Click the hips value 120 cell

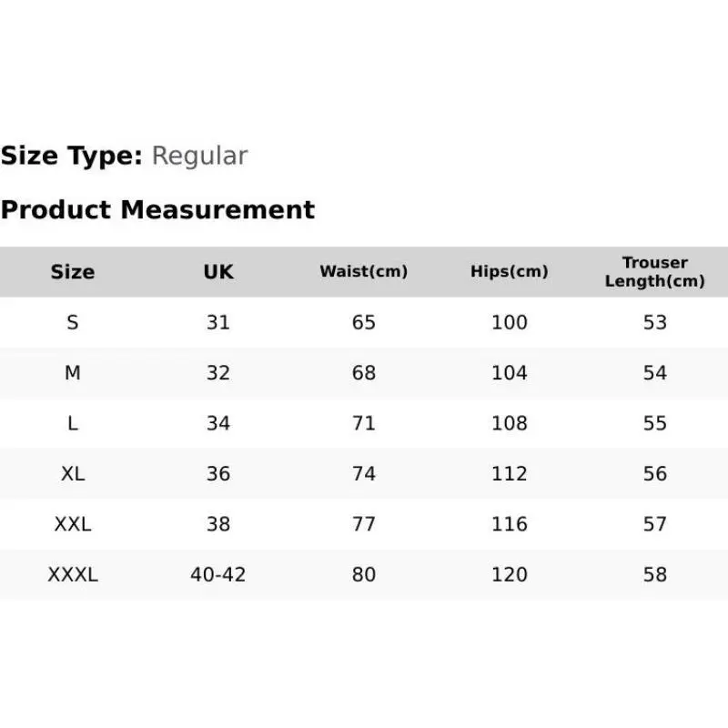coord(510,575)
